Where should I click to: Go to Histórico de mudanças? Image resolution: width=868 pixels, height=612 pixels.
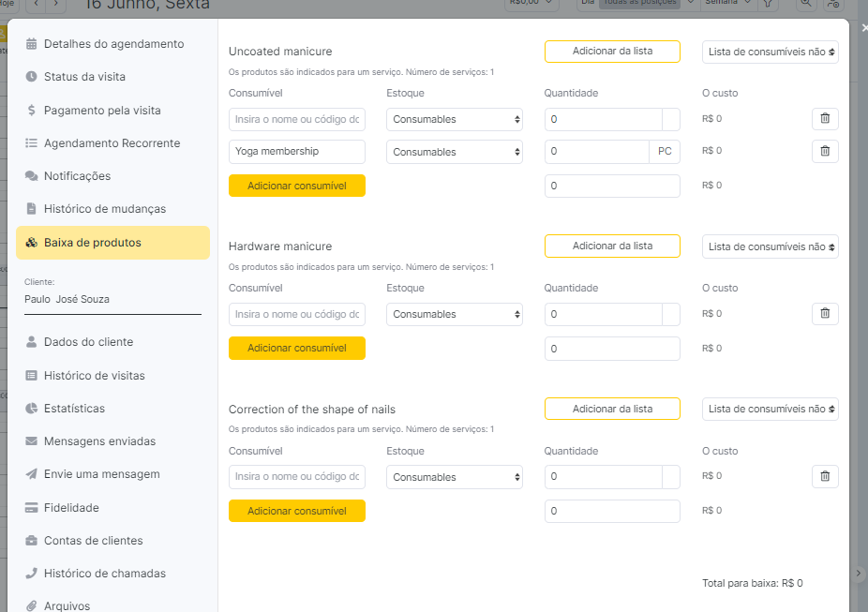click(x=104, y=209)
